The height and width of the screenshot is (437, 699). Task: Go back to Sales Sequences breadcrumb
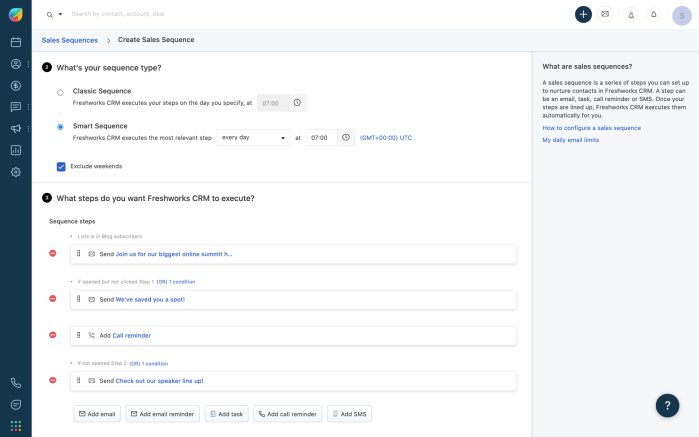[70, 40]
